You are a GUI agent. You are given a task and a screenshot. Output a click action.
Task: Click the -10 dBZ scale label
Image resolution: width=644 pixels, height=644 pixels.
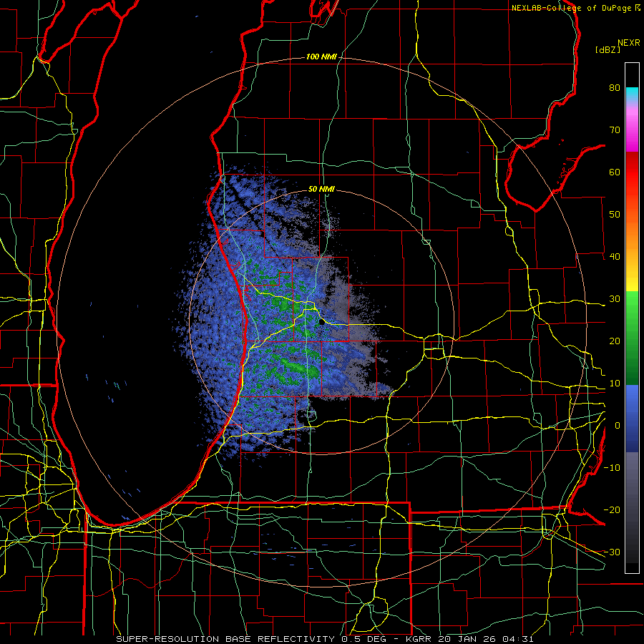[x=612, y=468]
